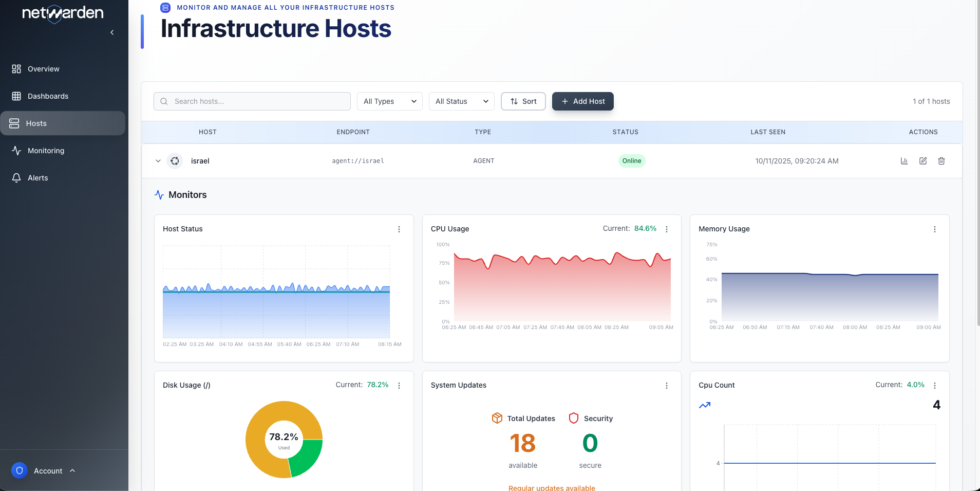Click the ENDPOINT column header

(x=353, y=132)
